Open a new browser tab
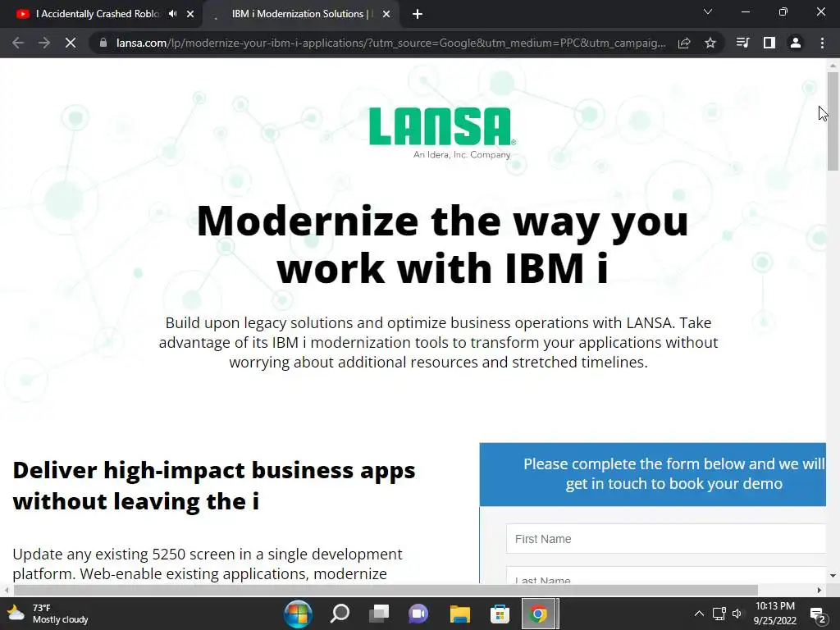The height and width of the screenshot is (630, 840). [x=418, y=14]
